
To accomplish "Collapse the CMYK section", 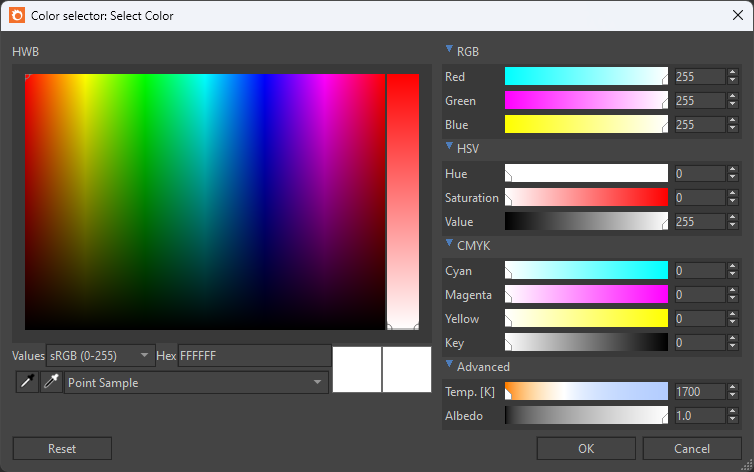I will point(449,244).
